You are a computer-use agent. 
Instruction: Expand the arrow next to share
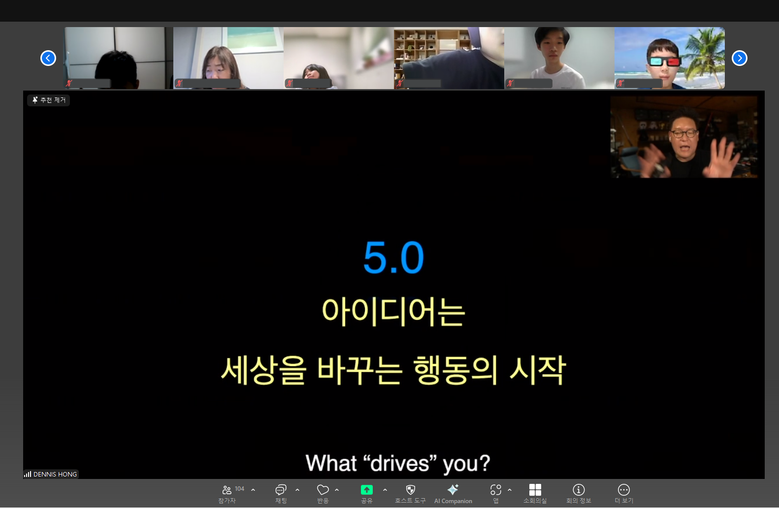click(385, 490)
